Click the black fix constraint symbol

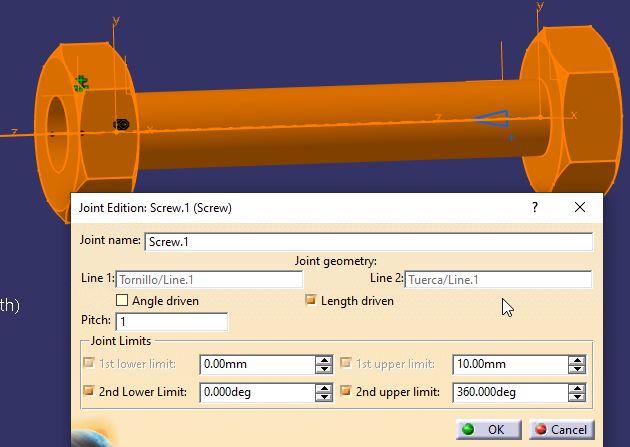(x=121, y=125)
